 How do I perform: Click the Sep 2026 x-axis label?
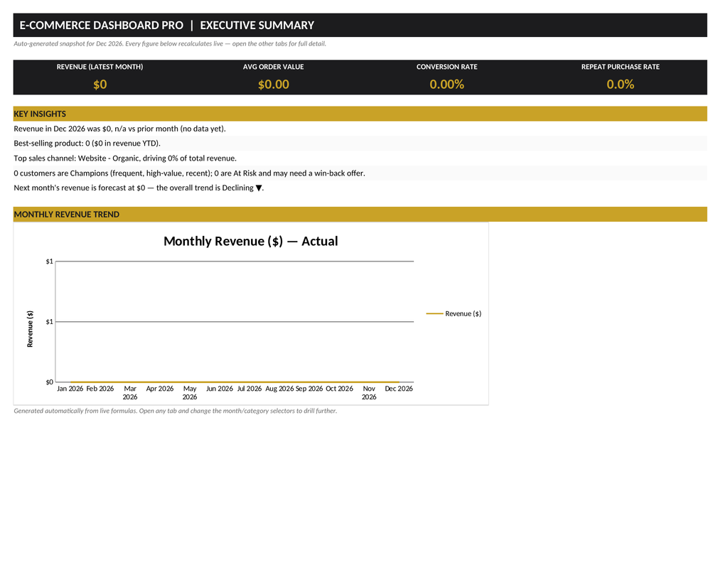(x=309, y=389)
